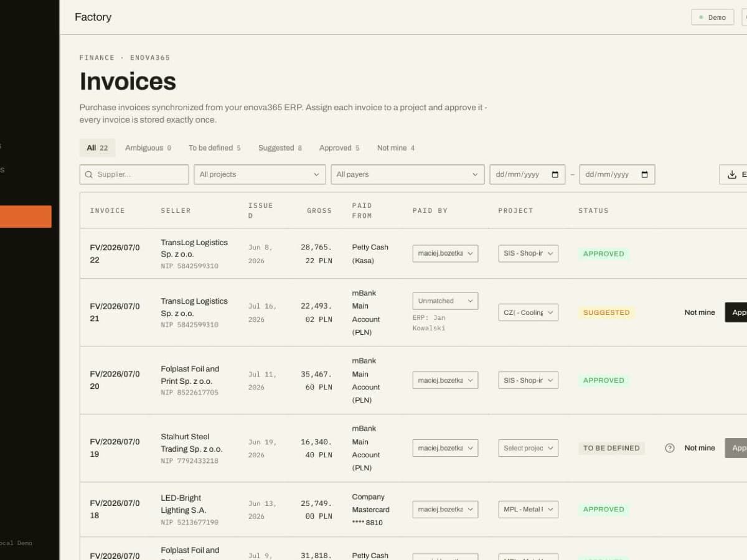Click the Gross column header
This screenshot has height=560, width=747.
click(319, 211)
